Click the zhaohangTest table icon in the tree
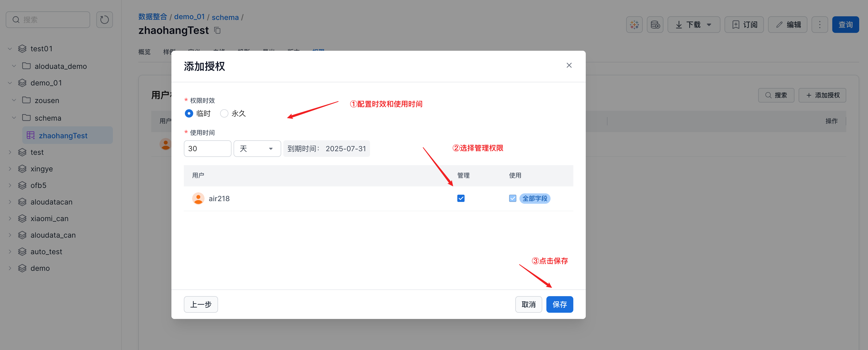This screenshot has width=868, height=350. (x=31, y=135)
